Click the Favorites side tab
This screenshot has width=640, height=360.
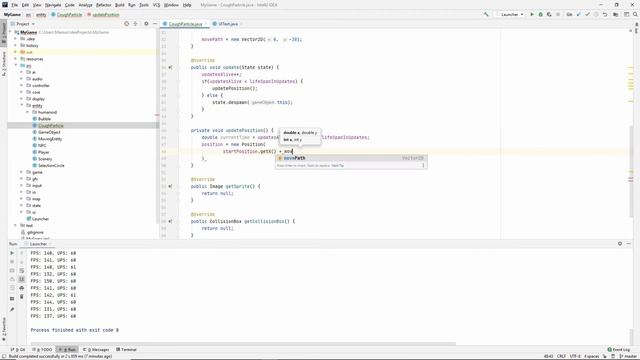(4, 329)
